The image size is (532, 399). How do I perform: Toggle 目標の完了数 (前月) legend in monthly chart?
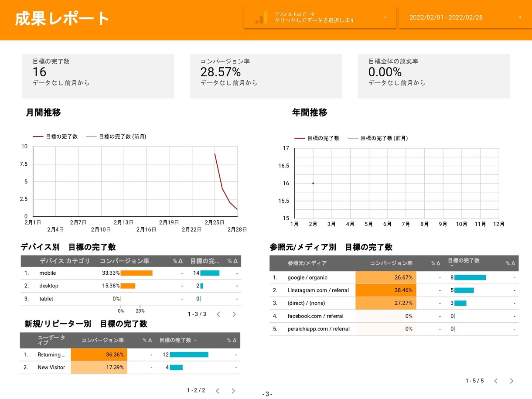point(116,136)
